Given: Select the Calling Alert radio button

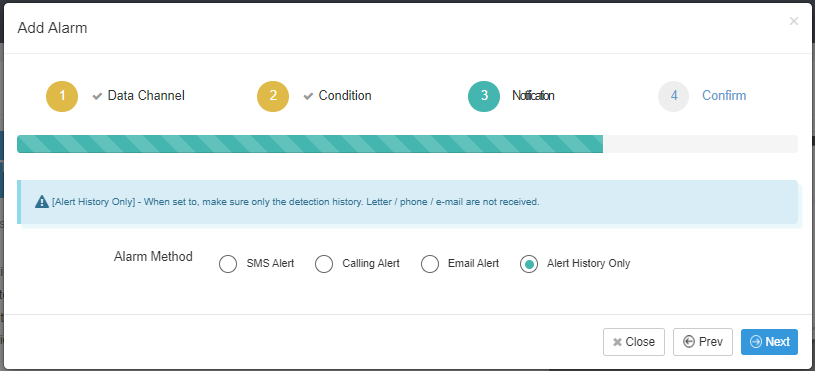Looking at the screenshot, I should click(324, 264).
